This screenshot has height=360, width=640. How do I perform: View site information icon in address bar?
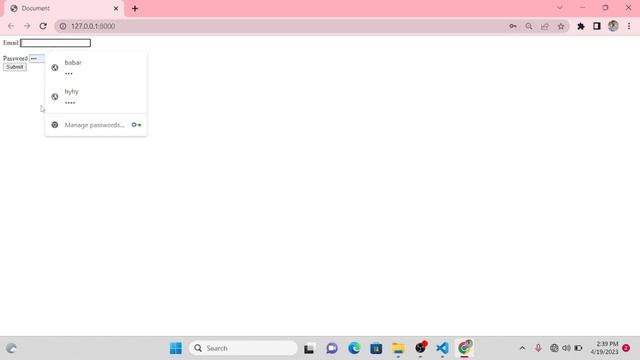63,26
